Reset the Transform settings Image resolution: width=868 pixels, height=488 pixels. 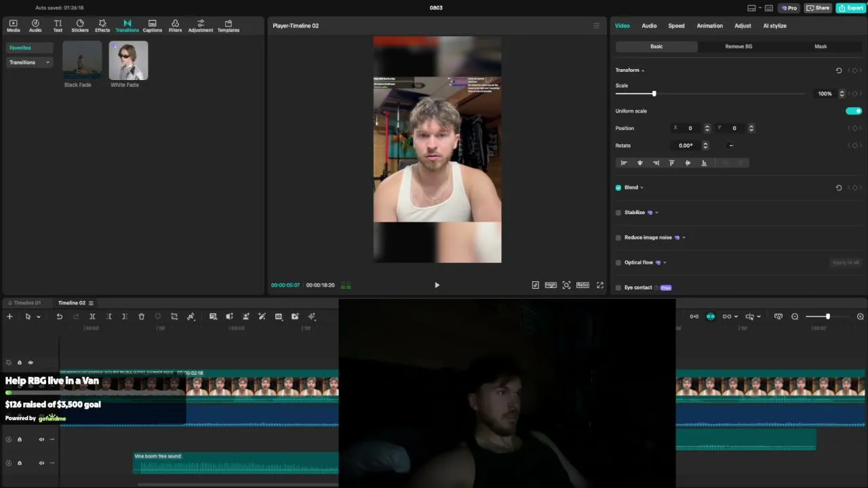(x=839, y=70)
